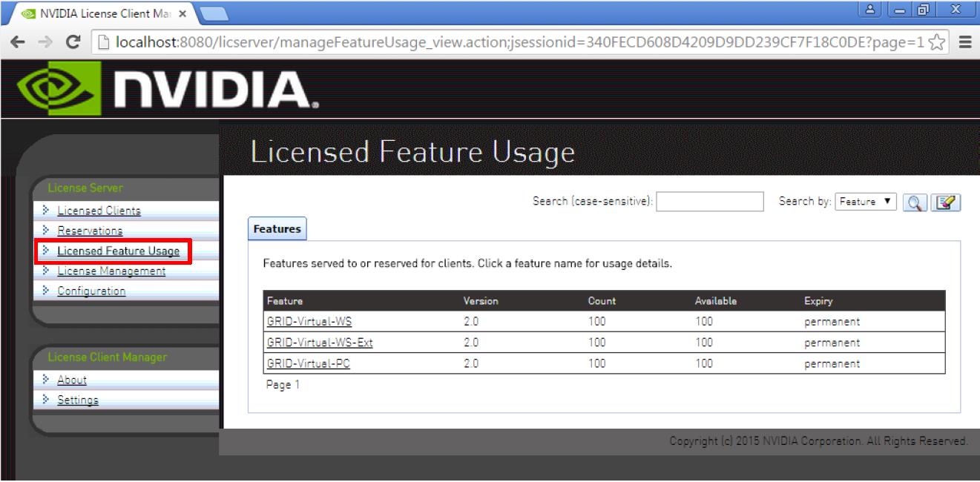
Task: Open the Reservations page
Action: [90, 231]
